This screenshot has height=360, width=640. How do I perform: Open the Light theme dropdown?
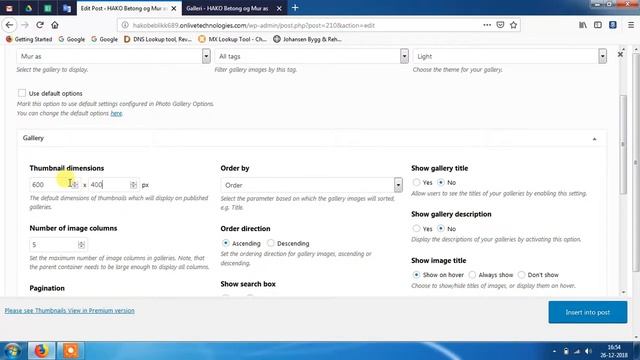coord(510,56)
